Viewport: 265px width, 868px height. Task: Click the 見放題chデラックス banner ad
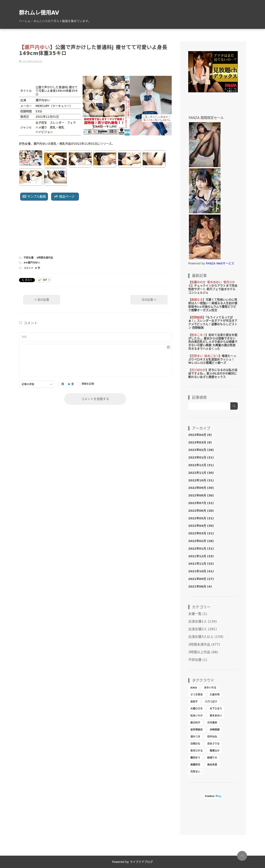click(213, 72)
